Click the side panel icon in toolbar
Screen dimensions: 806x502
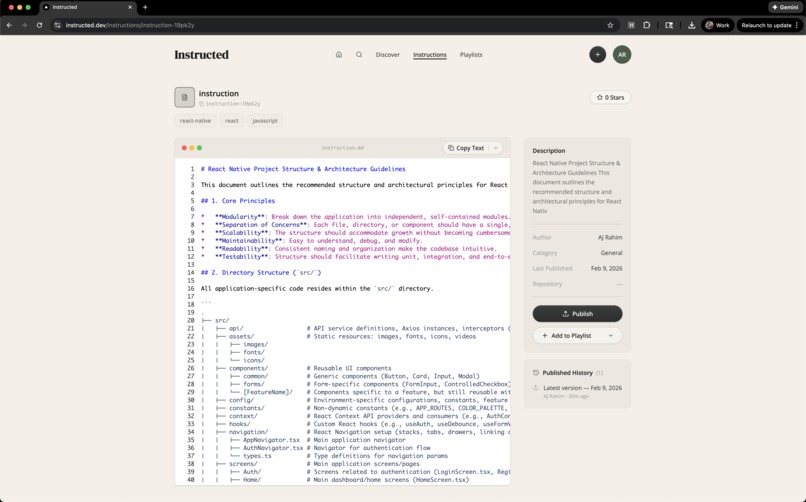click(x=669, y=25)
